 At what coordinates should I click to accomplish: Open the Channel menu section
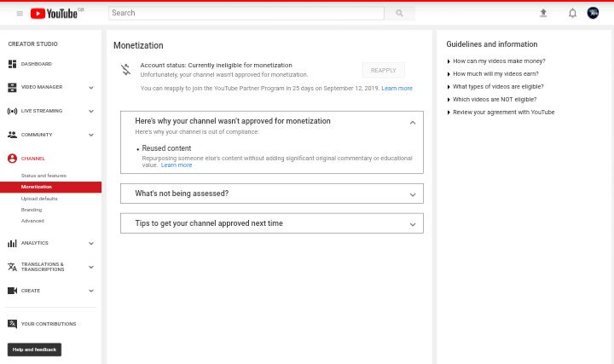pos(33,159)
